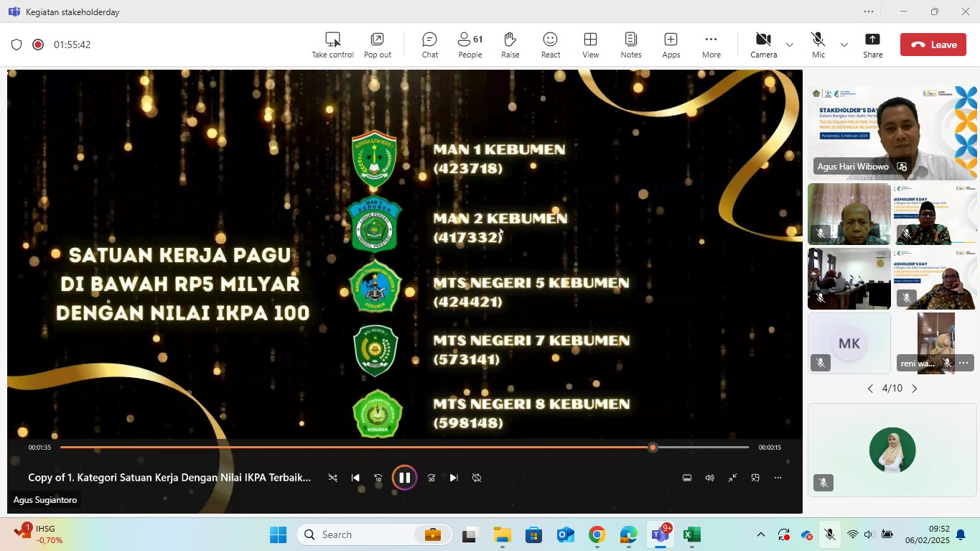The image size is (980, 551).
Task: Go to the previous participants page
Action: coord(870,389)
